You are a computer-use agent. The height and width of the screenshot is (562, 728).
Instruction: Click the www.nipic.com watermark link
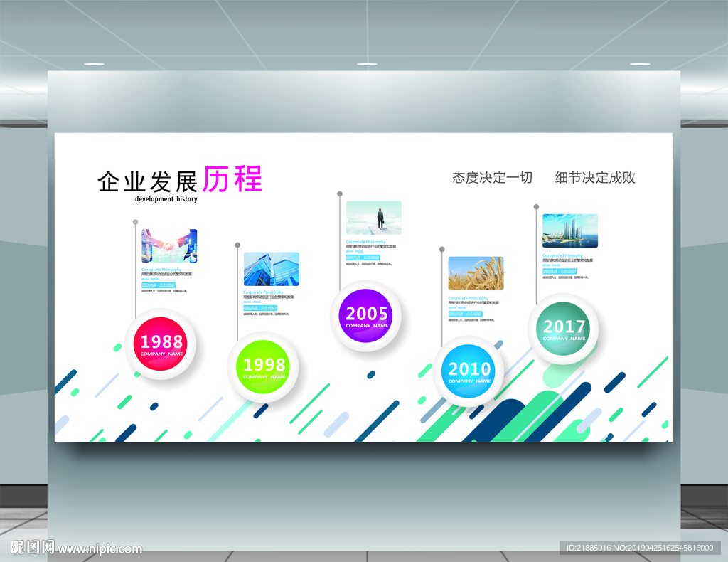click(x=100, y=549)
